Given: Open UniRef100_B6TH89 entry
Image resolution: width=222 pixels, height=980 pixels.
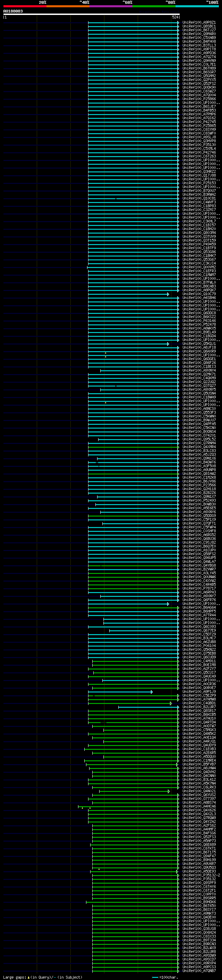Looking at the screenshot, I should pyautogui.click(x=199, y=68).
